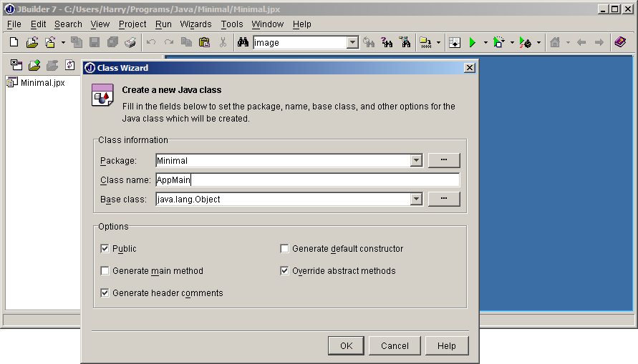The image size is (638, 364).
Task: Open the Debug Project dropdown arrow
Action: click(x=512, y=43)
